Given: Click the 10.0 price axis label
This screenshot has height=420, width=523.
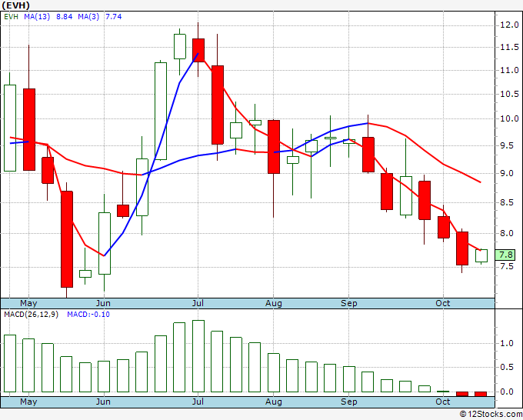Looking at the screenshot, I should [x=509, y=118].
